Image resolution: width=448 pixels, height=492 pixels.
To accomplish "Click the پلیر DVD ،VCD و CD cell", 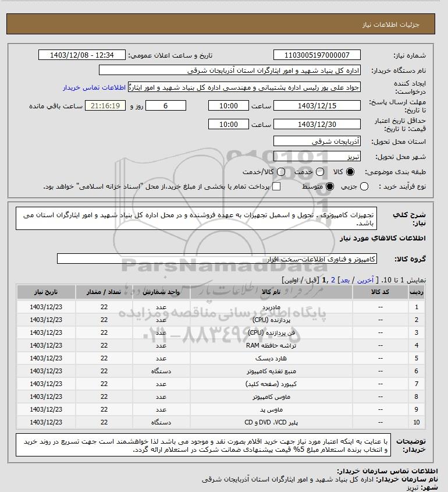I will [271, 422].
